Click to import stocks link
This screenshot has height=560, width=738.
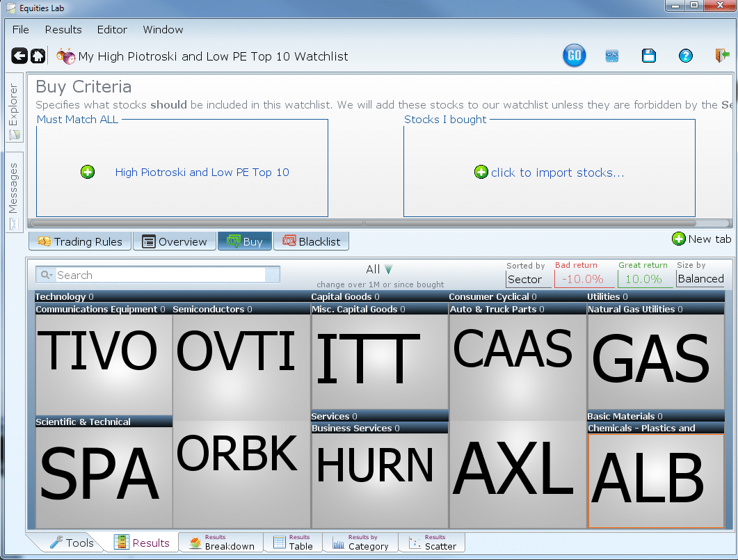(x=557, y=173)
